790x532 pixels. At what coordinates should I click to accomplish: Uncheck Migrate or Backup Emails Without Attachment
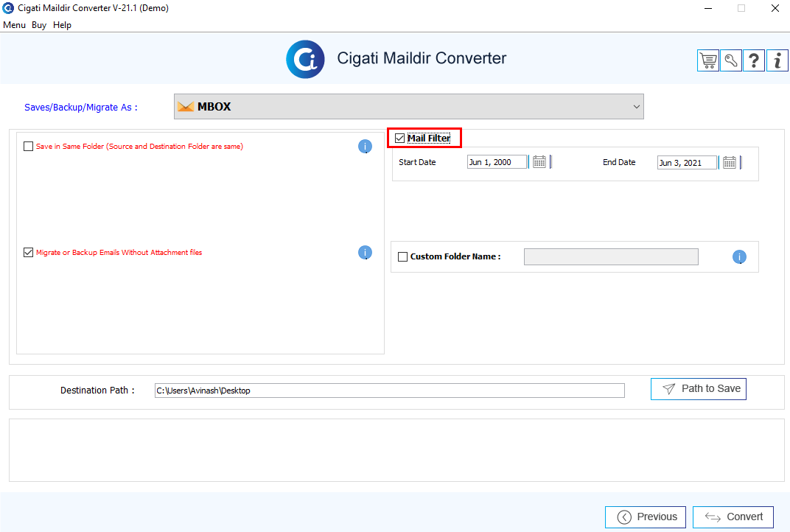click(28, 253)
